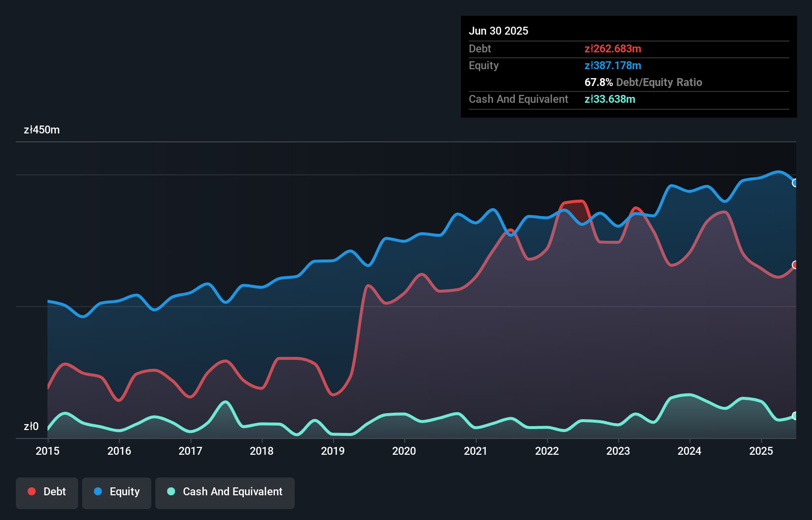The height and width of the screenshot is (520, 812).
Task: Click the teal Cash legend dot
Action: click(171, 491)
